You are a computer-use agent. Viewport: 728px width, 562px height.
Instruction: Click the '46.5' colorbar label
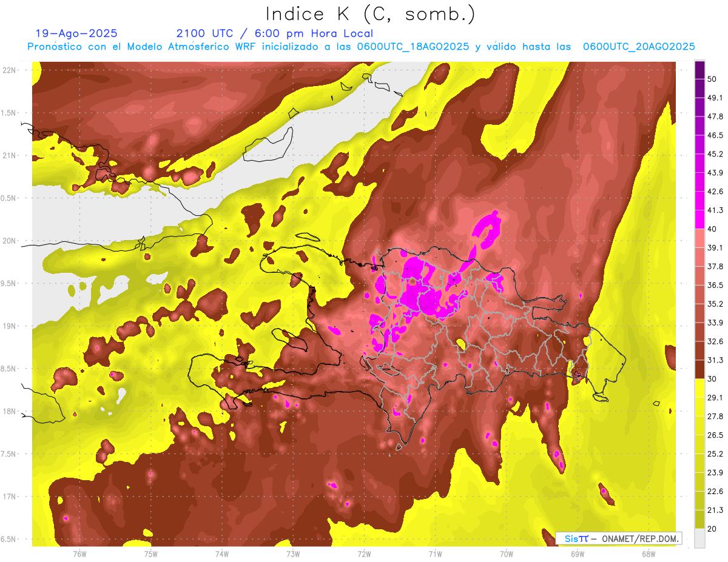point(715,135)
